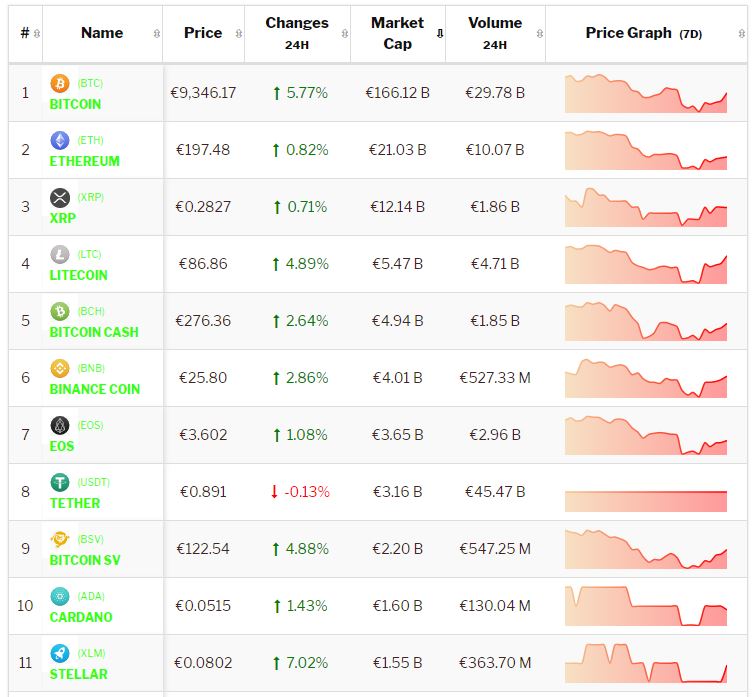The image size is (755, 697).
Task: Sort by Market Cap column header
Action: coord(397,32)
